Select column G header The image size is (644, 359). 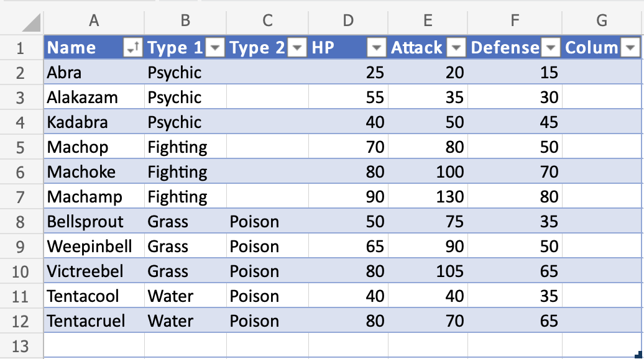[x=602, y=20]
